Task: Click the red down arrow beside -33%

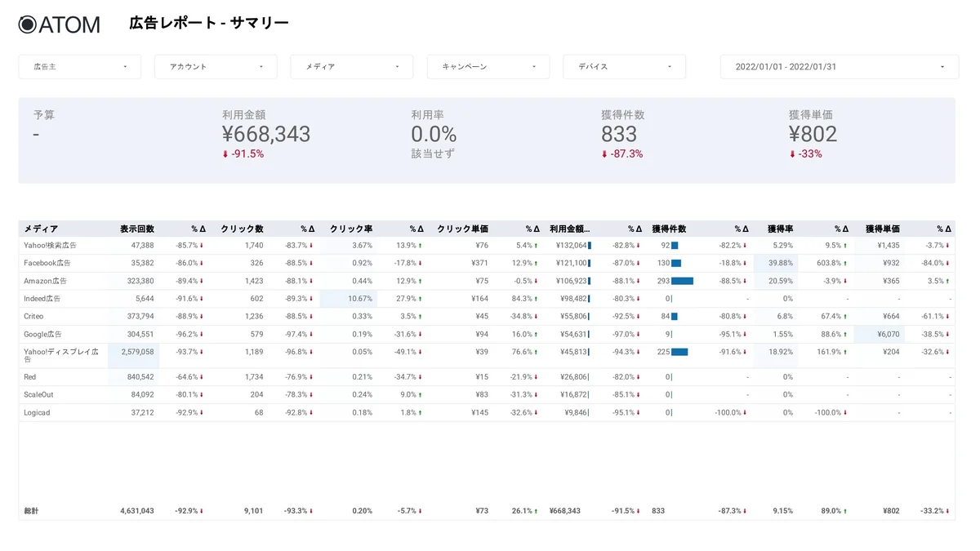Action: [792, 154]
